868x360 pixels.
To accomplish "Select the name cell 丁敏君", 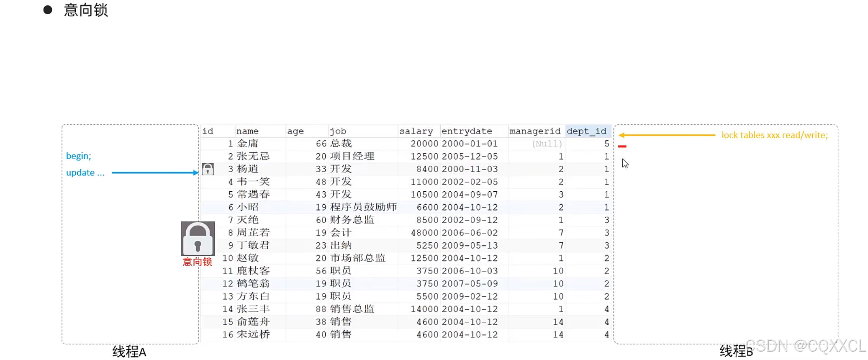I will (253, 245).
